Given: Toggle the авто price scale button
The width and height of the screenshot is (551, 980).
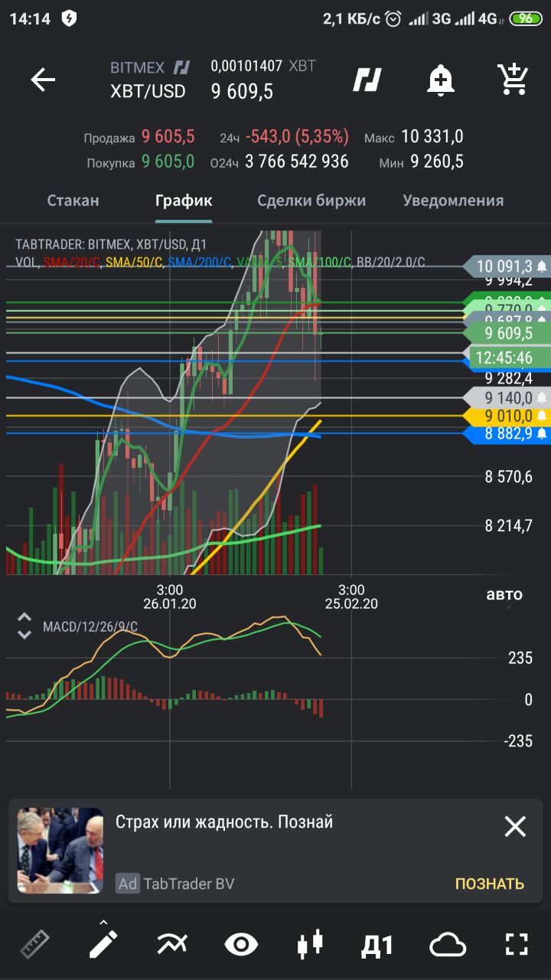Looking at the screenshot, I should click(504, 594).
